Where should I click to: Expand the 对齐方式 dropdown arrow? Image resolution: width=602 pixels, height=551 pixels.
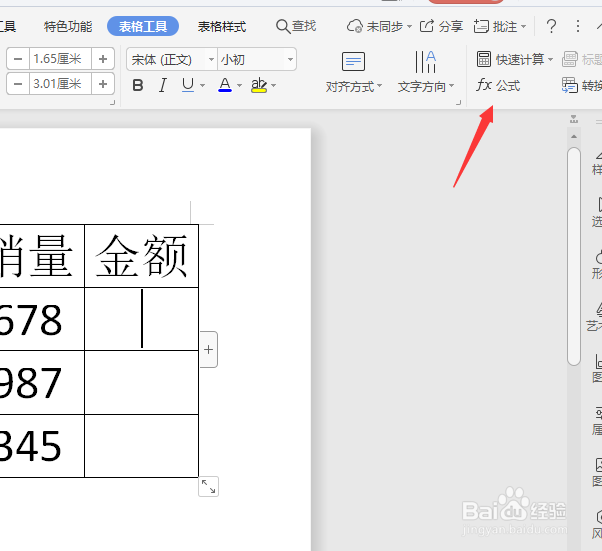click(379, 86)
